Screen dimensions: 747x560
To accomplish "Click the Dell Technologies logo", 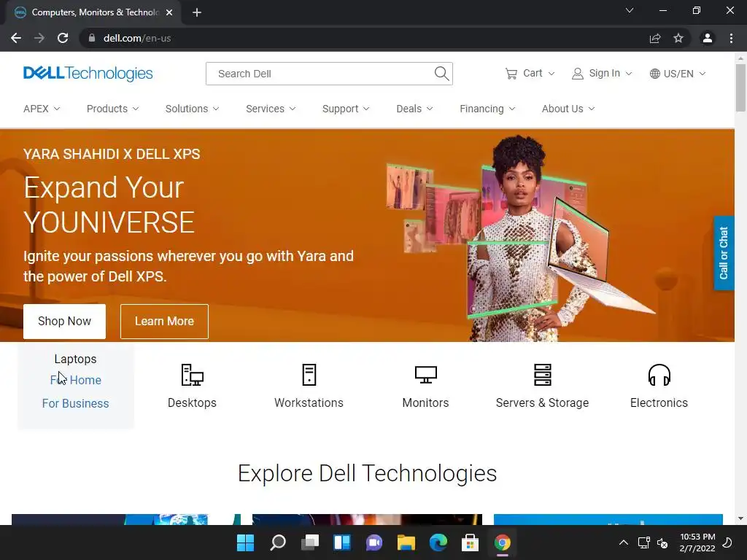I will pyautogui.click(x=88, y=74).
